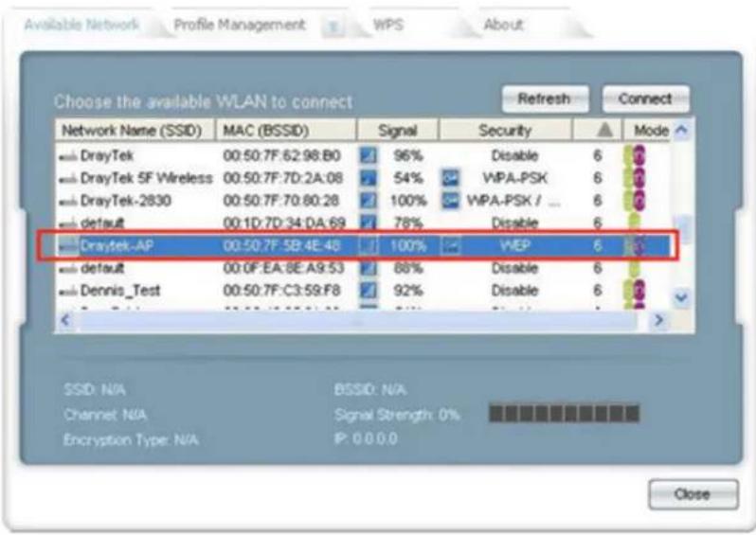Viewport: 756px width, 535px height.
Task: Select default network with MAC 00:1D:7D:34:DA:69
Action: (x=363, y=223)
